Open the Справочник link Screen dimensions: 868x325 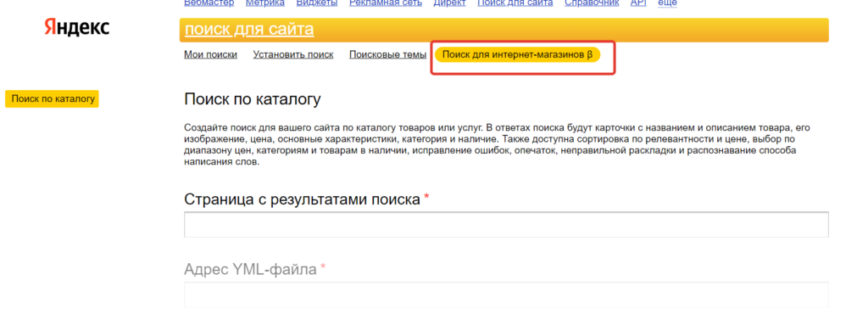pos(592,3)
